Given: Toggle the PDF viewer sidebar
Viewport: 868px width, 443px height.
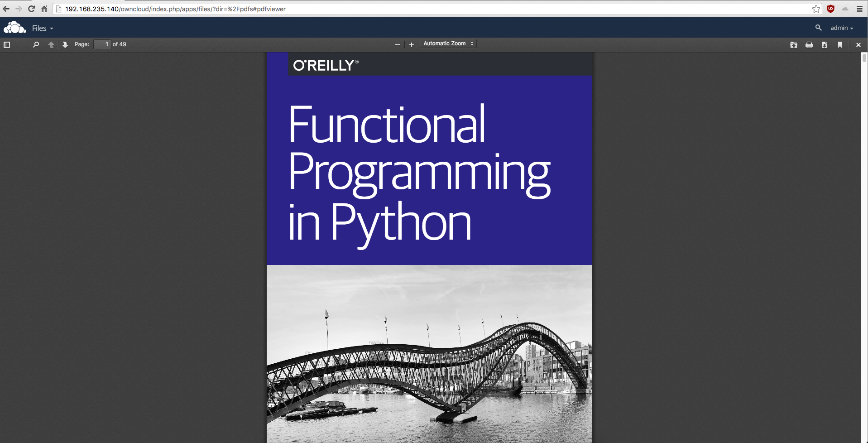Looking at the screenshot, I should 7,44.
